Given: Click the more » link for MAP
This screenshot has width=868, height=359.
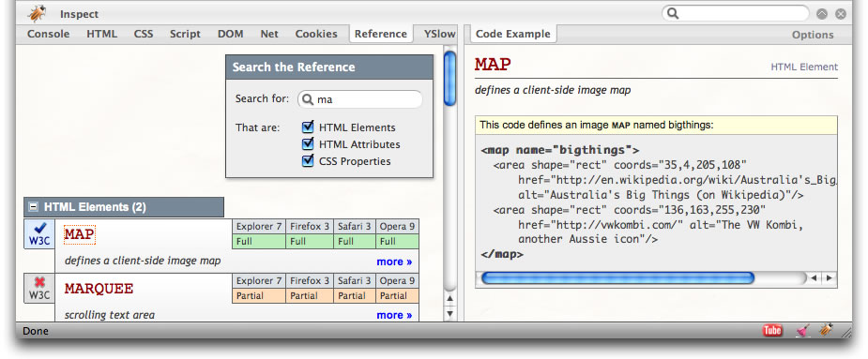Looking at the screenshot, I should point(394,262).
